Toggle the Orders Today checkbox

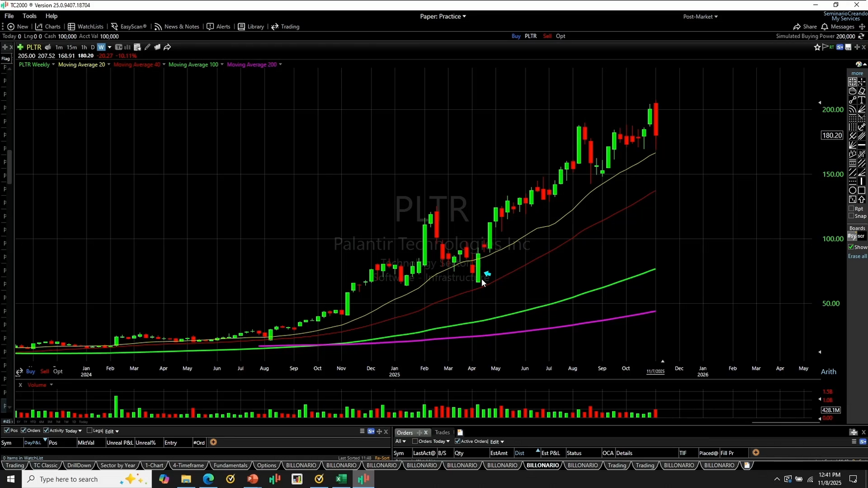[x=414, y=441]
